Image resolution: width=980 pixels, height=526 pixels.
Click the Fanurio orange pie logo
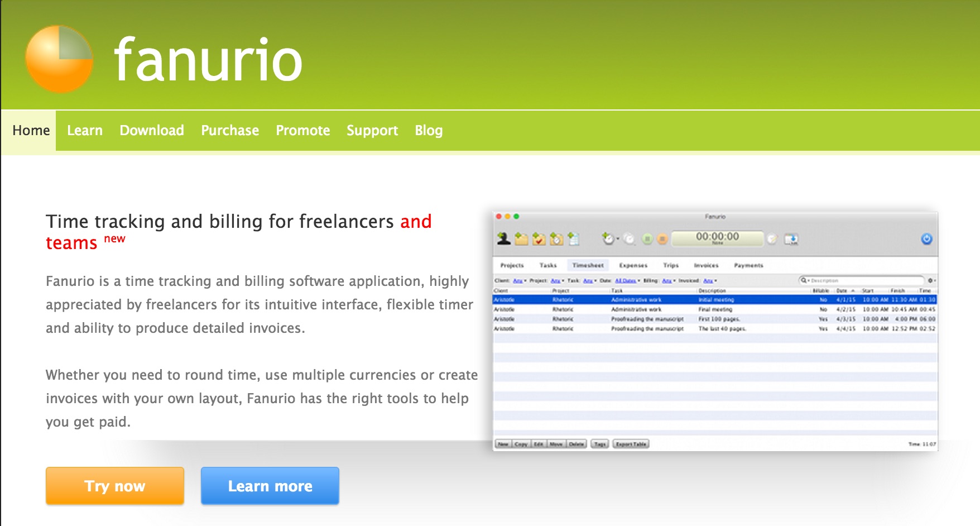[x=59, y=59]
